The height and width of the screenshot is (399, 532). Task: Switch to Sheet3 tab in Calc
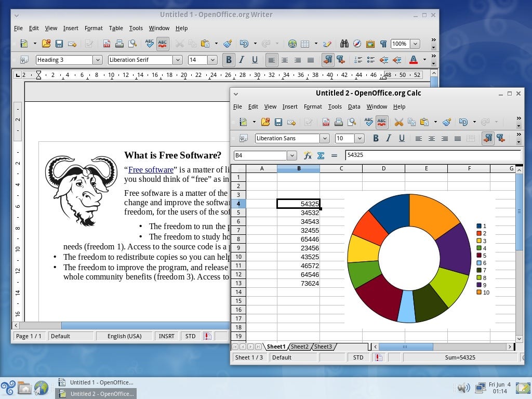coord(323,347)
